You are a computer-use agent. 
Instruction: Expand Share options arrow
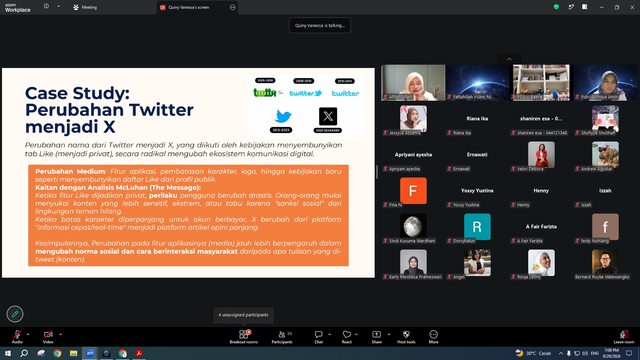(388, 334)
